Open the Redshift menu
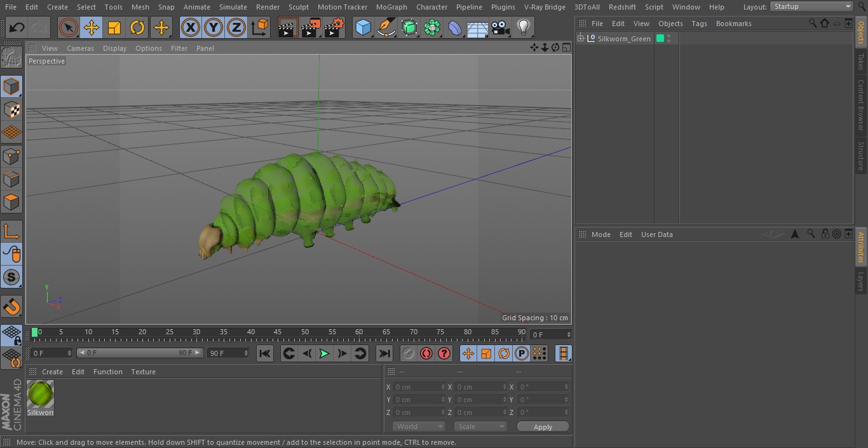 tap(622, 7)
